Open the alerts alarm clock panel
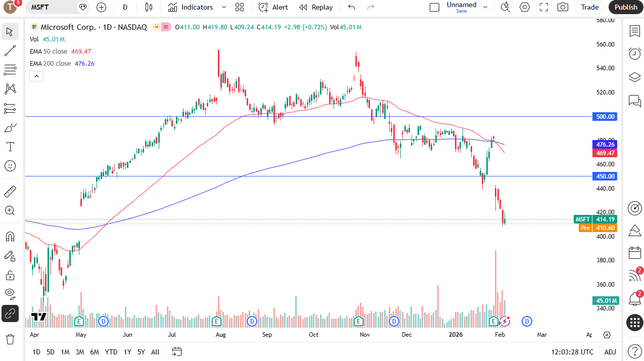The width and height of the screenshot is (644, 361). click(634, 54)
